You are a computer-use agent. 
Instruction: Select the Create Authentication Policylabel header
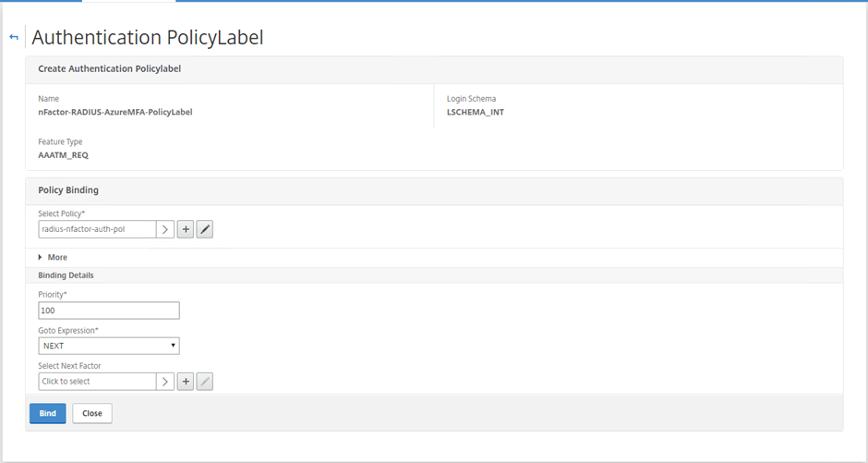pyautogui.click(x=110, y=68)
